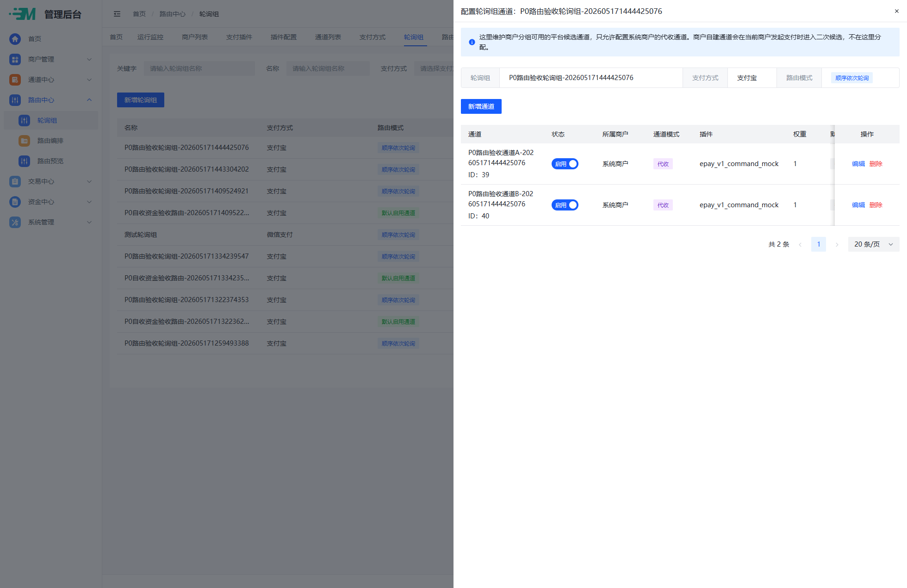This screenshot has width=907, height=588.
Task: Open the 支付方式 filter select box
Action: click(434, 68)
